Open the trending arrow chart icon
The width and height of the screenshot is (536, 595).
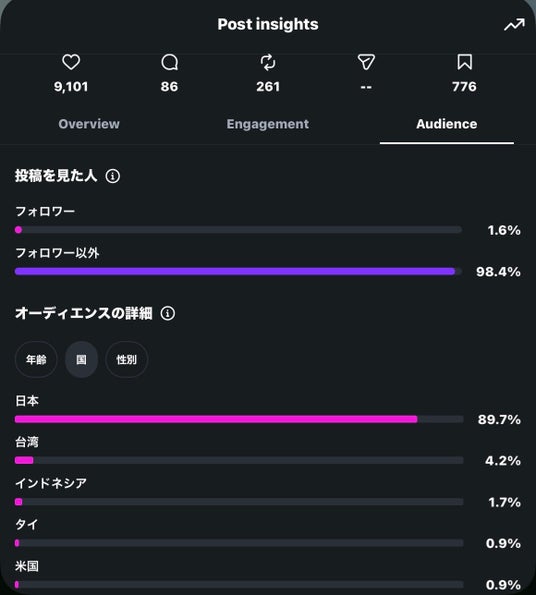coord(514,25)
